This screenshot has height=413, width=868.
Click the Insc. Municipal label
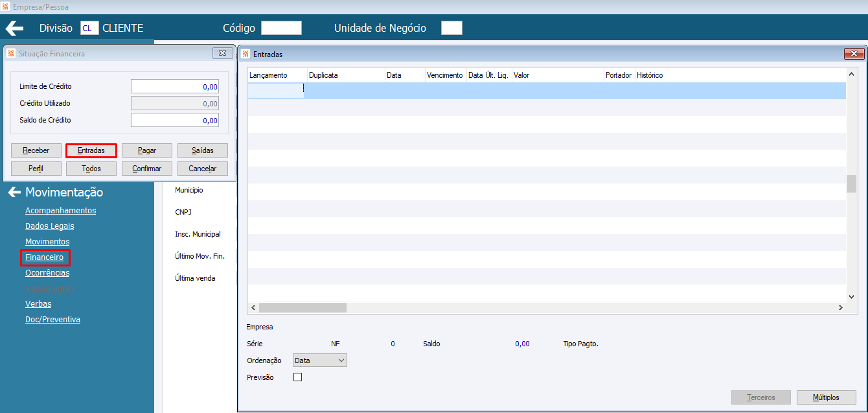[x=198, y=234]
